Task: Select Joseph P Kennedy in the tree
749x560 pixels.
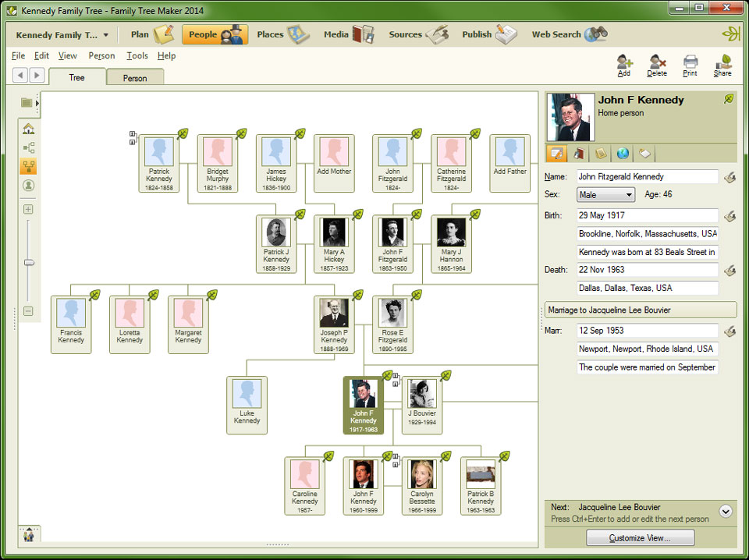Action: point(334,324)
